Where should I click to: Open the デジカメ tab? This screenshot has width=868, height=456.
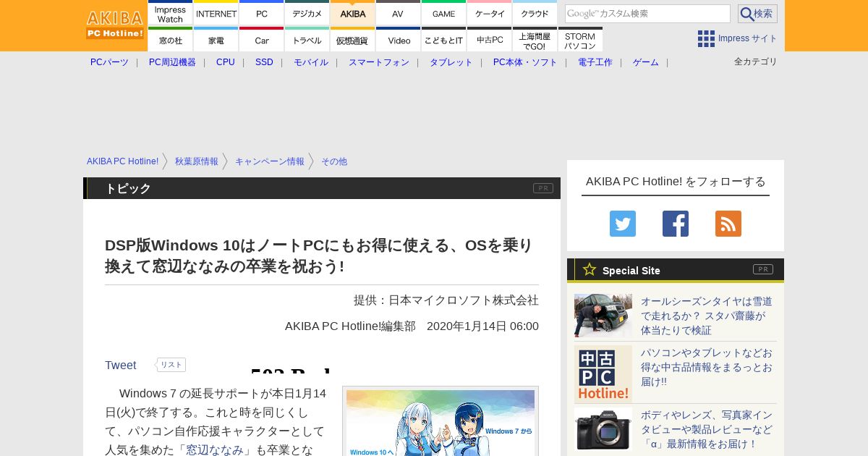click(307, 13)
